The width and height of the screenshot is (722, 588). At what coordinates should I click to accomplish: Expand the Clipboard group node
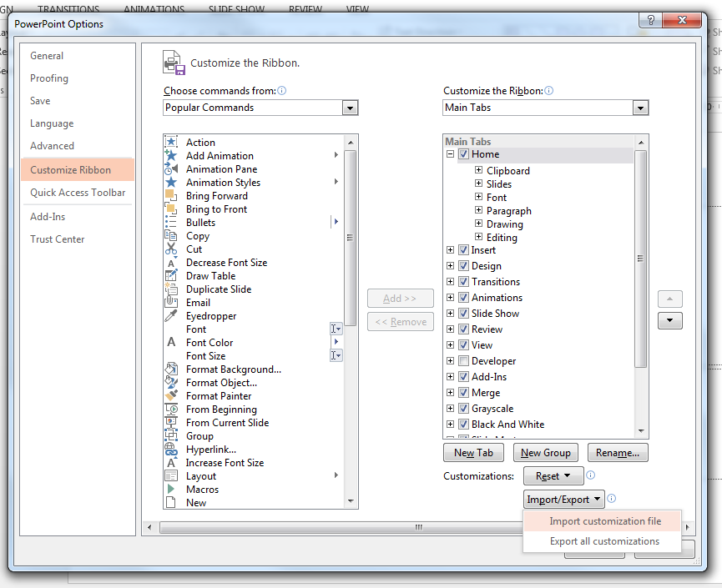point(478,170)
